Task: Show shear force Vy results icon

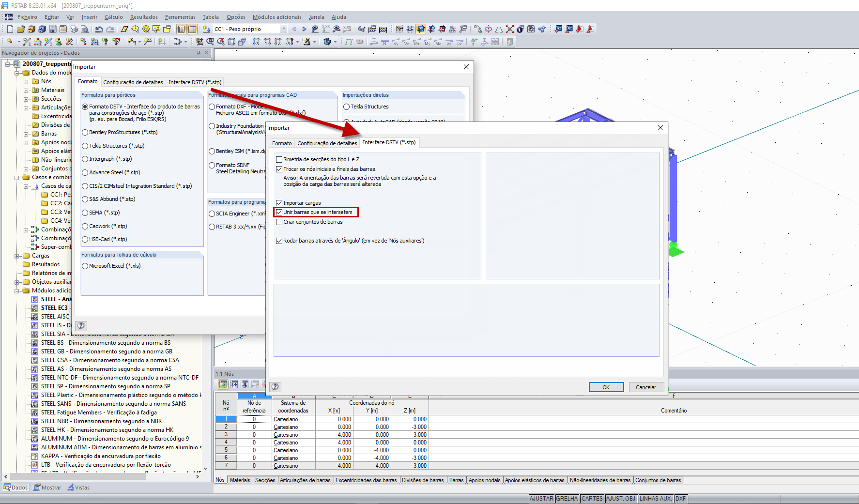Action: click(x=396, y=42)
